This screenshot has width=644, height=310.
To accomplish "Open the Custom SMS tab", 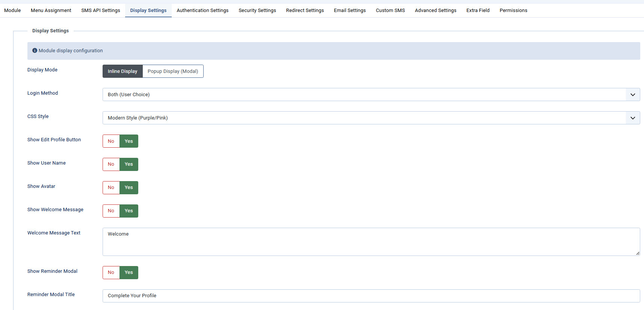I will tap(390, 11).
